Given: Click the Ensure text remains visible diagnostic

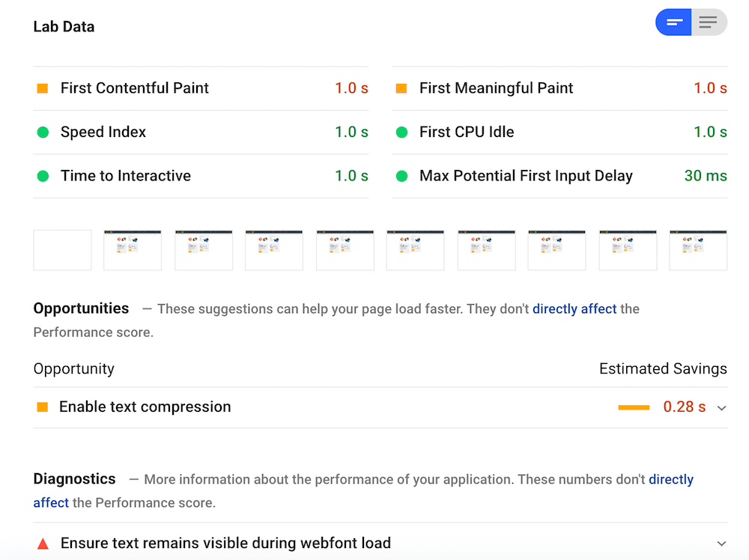Looking at the screenshot, I should coord(225,544).
